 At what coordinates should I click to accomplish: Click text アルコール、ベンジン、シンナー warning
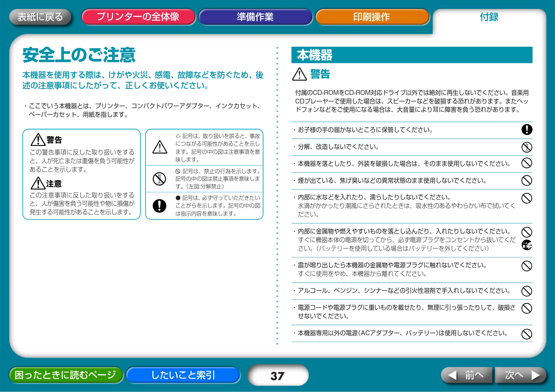point(404,291)
